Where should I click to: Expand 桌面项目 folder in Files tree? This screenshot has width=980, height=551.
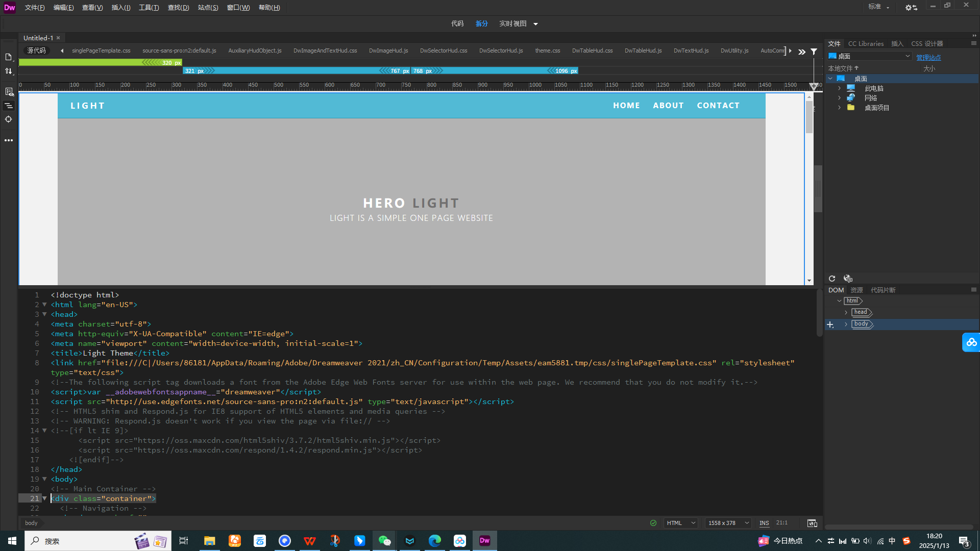pos(840,108)
